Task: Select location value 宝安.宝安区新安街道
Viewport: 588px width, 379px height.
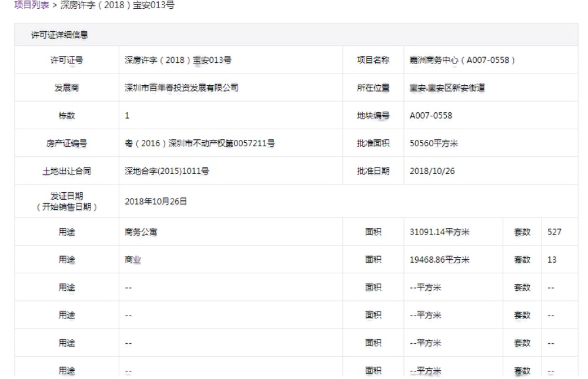Action: pos(447,88)
